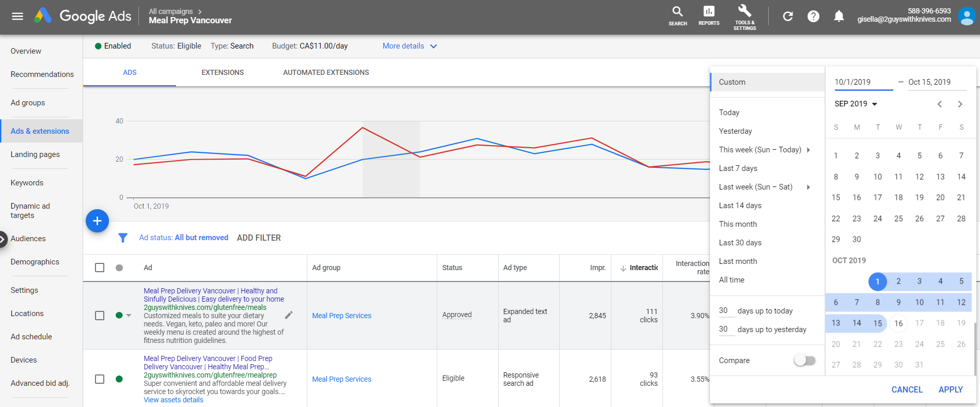
Task: Switch to the Extensions tab
Action: (223, 72)
